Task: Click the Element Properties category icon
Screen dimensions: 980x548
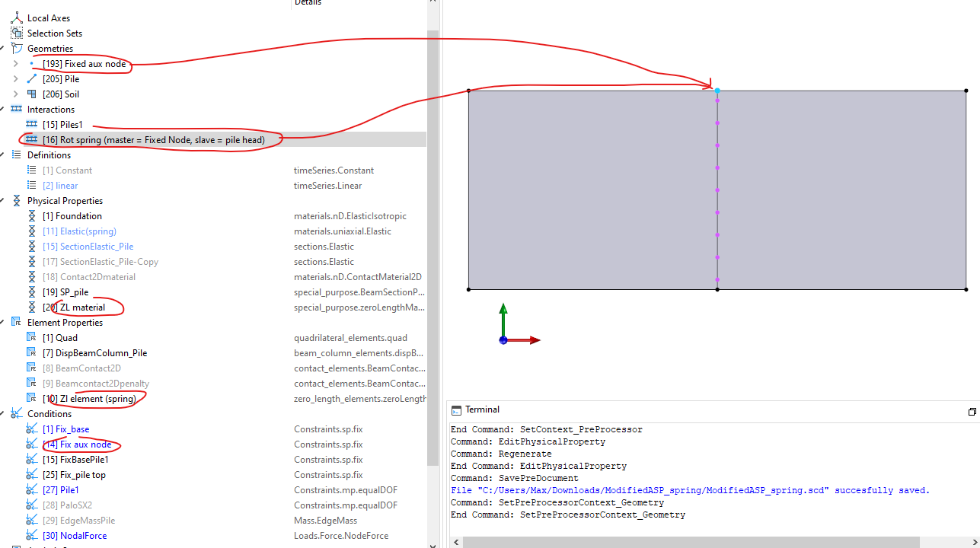Action: (x=17, y=322)
